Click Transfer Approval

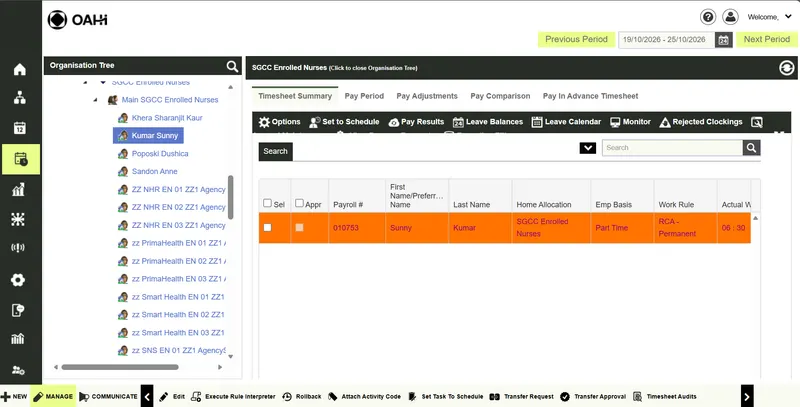(593, 396)
